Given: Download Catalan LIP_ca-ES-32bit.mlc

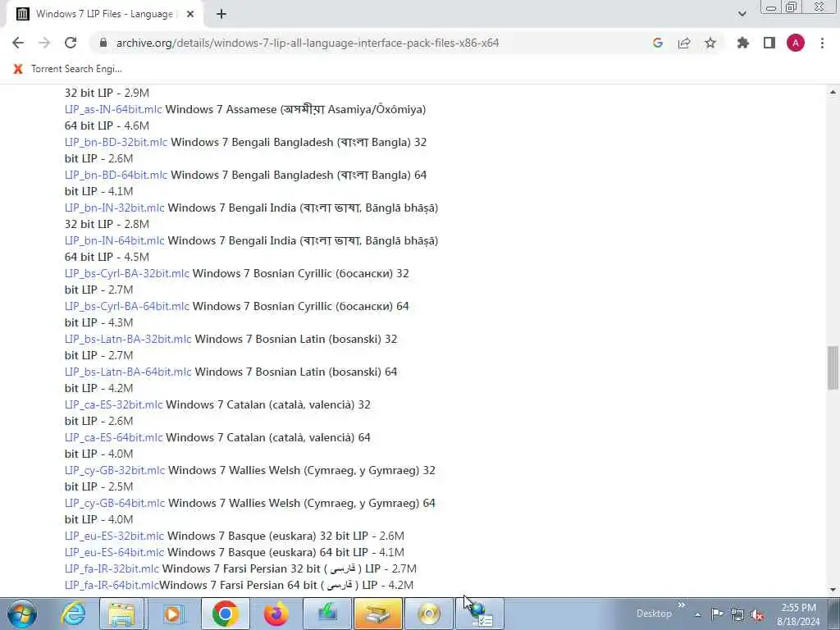Looking at the screenshot, I should click(113, 404).
